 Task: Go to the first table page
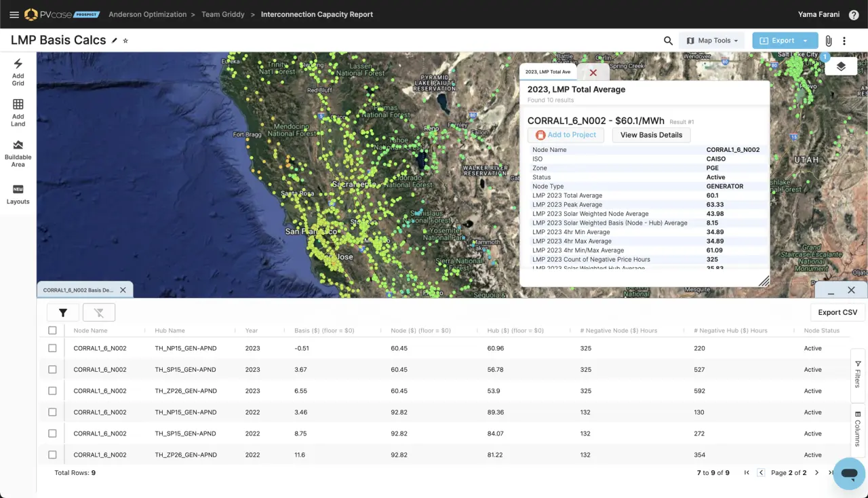(747, 473)
